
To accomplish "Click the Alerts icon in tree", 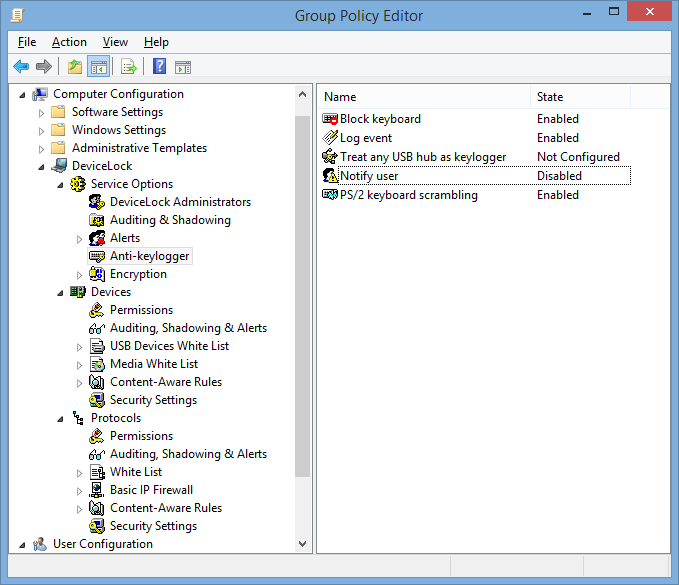I will [x=97, y=238].
